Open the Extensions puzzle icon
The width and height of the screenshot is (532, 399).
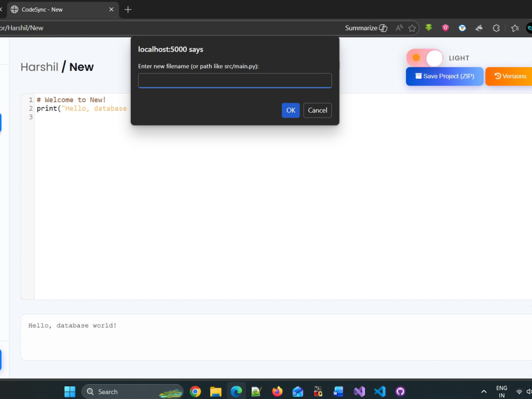[x=496, y=28]
